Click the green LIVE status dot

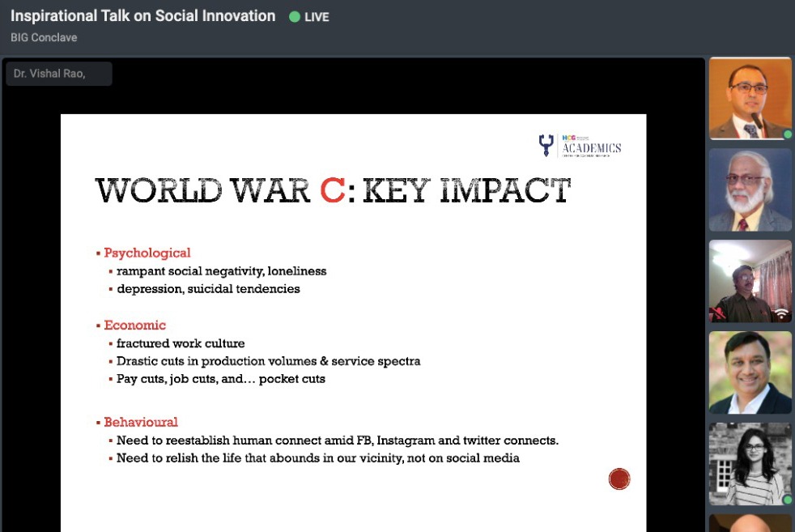[x=295, y=17]
